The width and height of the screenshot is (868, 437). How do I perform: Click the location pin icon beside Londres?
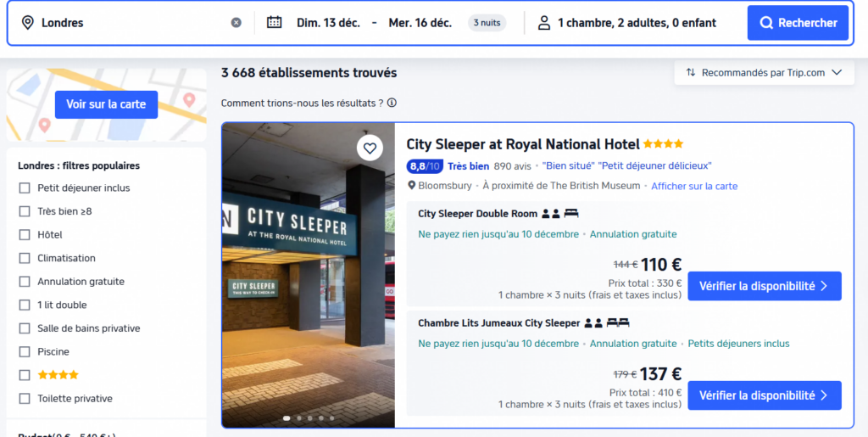click(x=27, y=23)
